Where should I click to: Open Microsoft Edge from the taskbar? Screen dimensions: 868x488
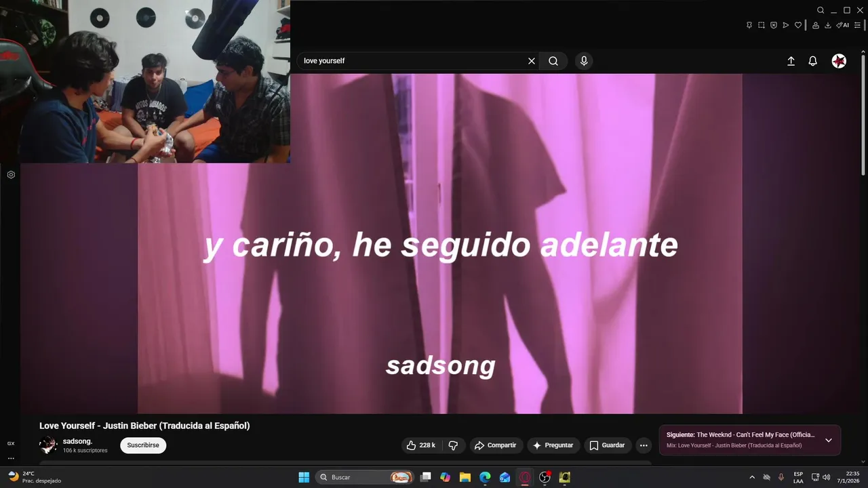tap(485, 477)
